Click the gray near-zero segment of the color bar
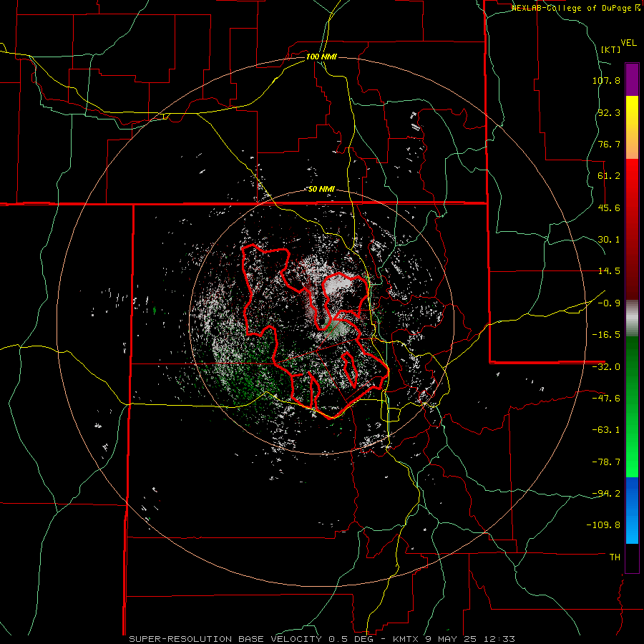The height and width of the screenshot is (644, 644). tap(632, 318)
